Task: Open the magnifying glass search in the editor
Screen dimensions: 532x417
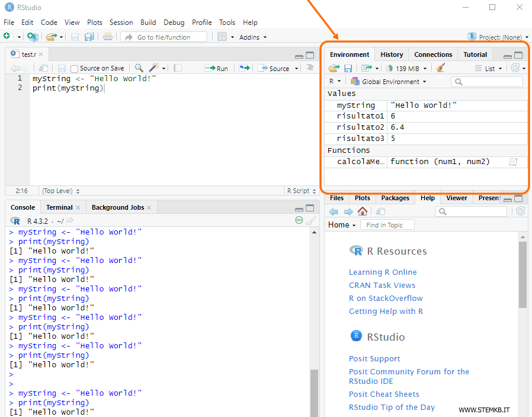Action: tap(139, 68)
